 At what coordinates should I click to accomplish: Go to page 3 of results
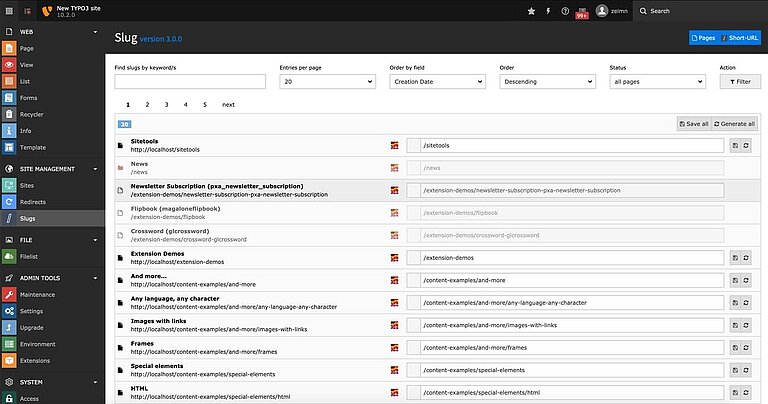[x=166, y=104]
